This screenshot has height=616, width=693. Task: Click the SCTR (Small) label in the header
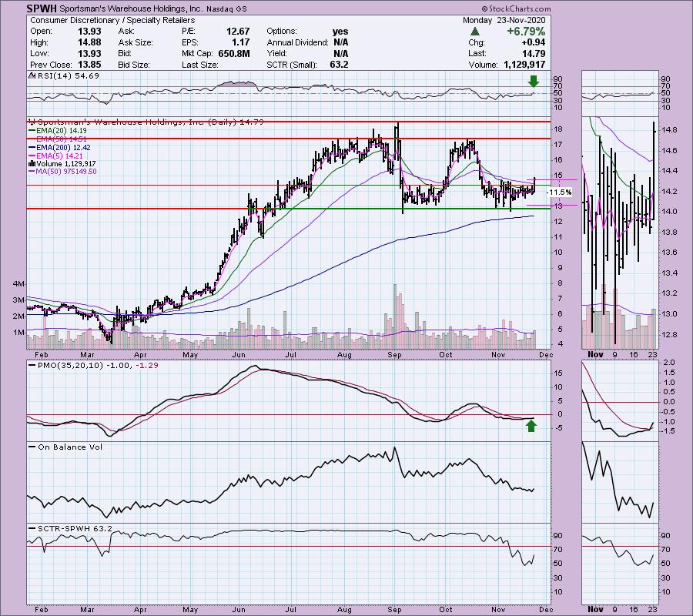(x=292, y=65)
